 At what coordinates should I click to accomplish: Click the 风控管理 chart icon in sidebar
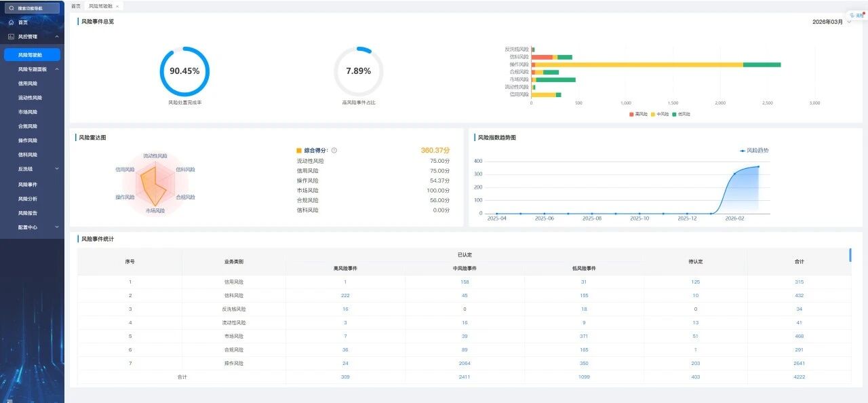[x=11, y=37]
